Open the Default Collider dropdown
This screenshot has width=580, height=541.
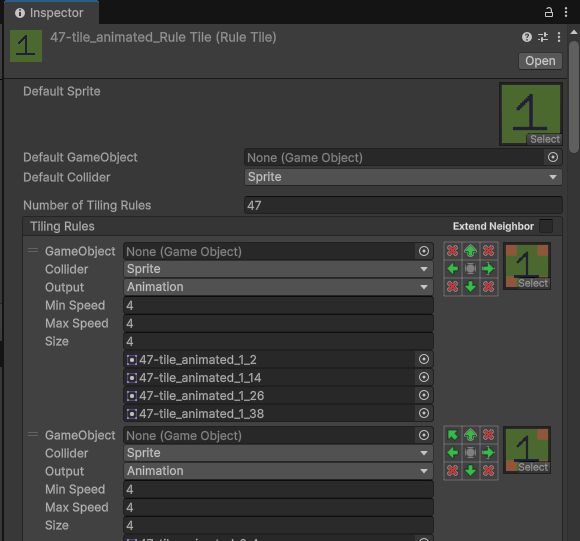403,177
